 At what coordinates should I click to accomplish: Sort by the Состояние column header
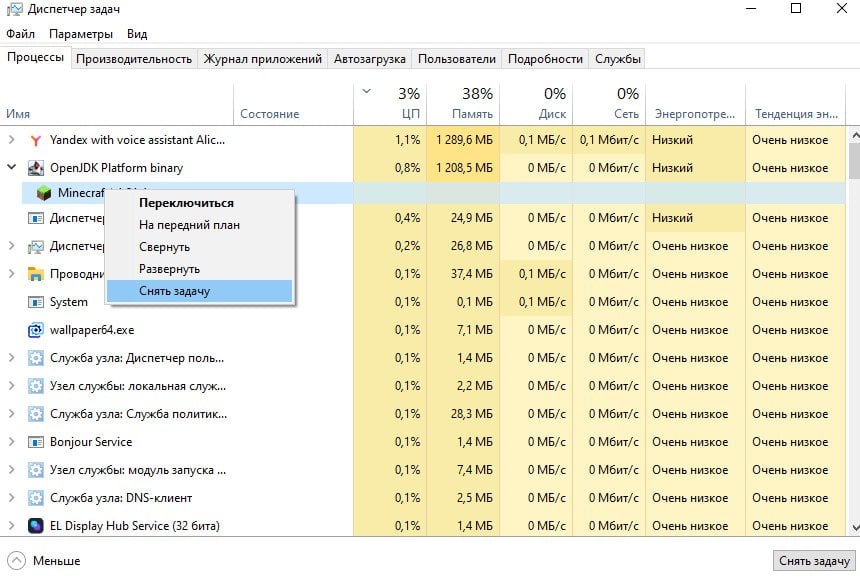point(293,104)
